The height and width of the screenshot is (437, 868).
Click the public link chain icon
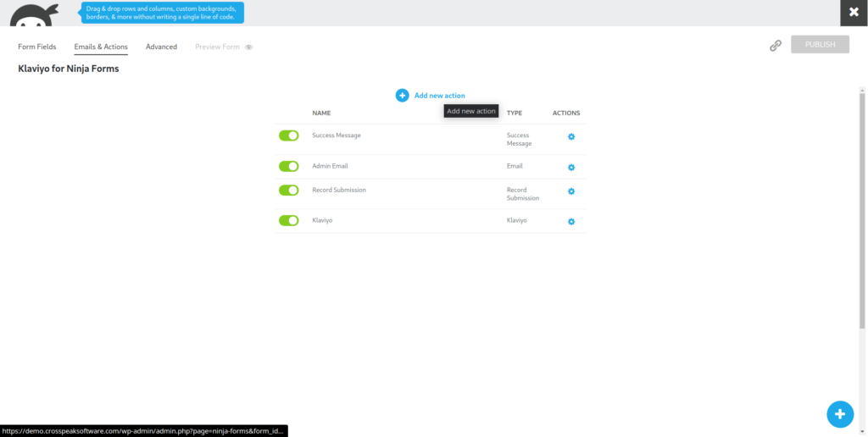775,46
